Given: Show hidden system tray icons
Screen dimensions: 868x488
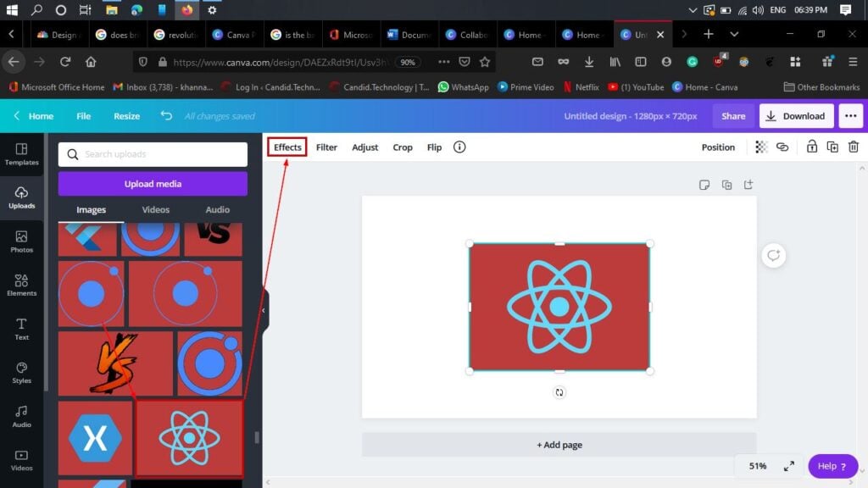Looking at the screenshot, I should pos(692,10).
